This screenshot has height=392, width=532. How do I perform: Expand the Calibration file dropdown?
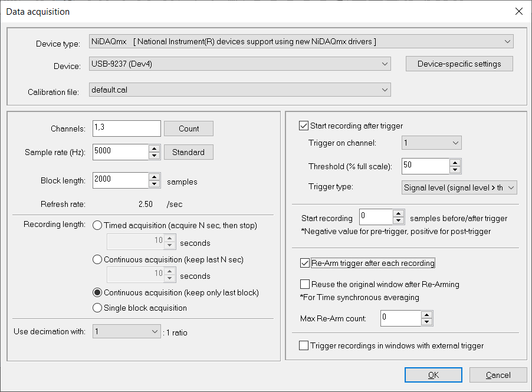[x=239, y=90]
